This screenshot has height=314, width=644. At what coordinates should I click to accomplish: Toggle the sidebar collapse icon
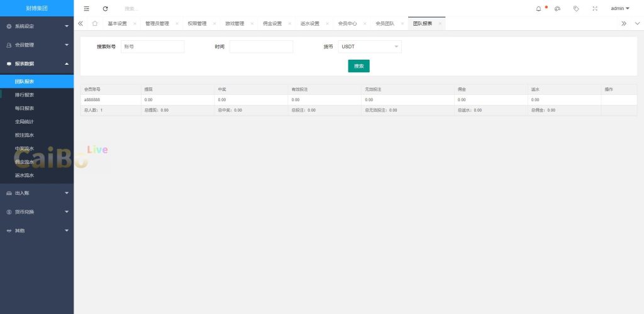(x=87, y=9)
